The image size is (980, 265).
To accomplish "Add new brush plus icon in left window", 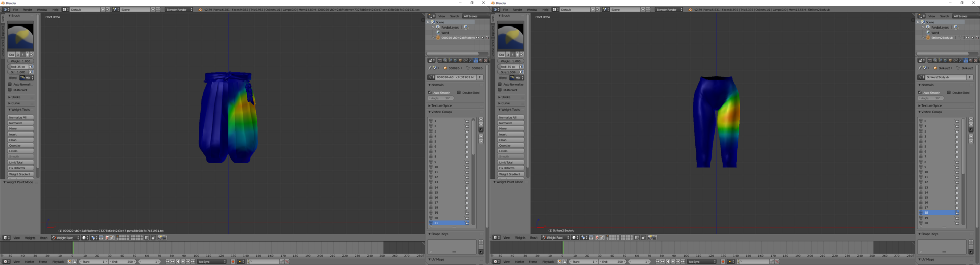I will pos(27,55).
